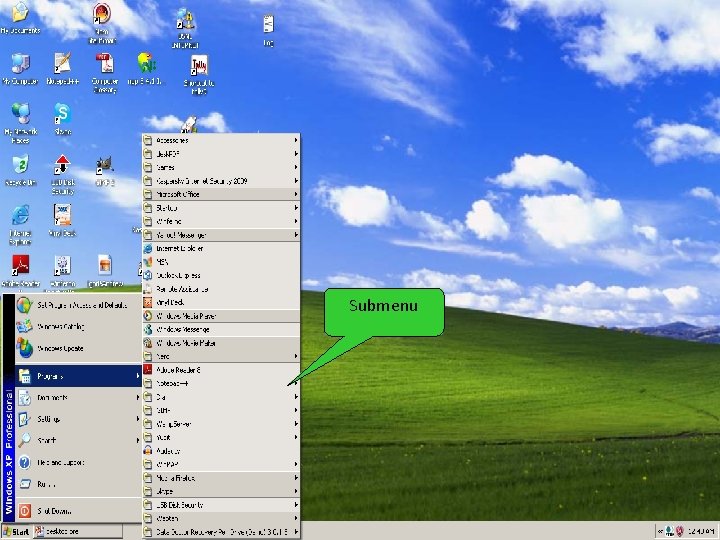This screenshot has height=540, width=720.
Task: Open the Startup folder in submenu
Action: click(x=221, y=208)
